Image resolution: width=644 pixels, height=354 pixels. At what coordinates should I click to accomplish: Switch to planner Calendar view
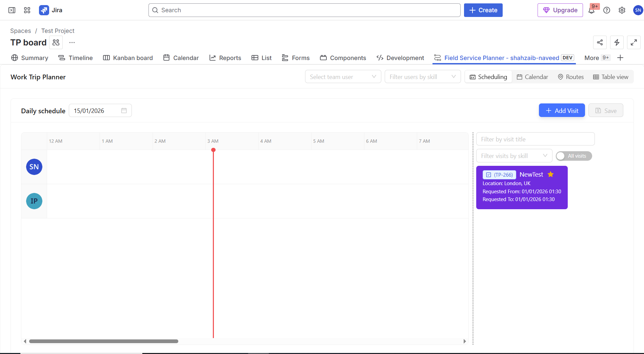point(532,77)
